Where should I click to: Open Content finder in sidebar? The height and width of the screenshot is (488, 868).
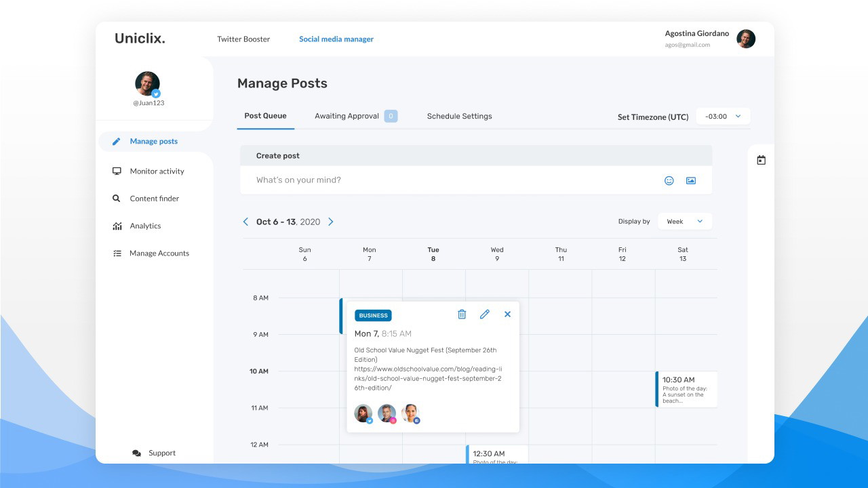pos(154,199)
